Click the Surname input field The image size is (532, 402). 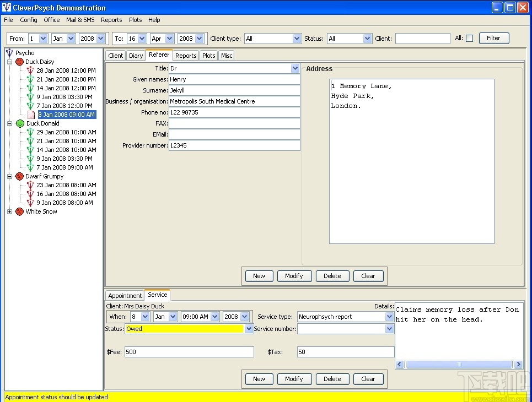click(x=234, y=90)
